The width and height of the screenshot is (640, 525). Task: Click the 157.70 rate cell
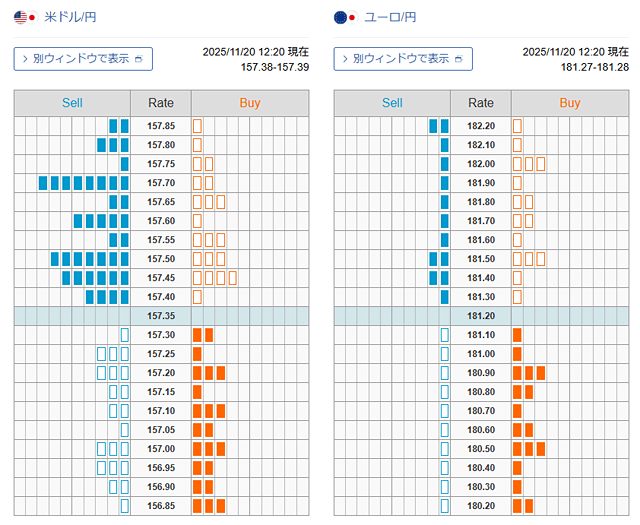pos(161,183)
